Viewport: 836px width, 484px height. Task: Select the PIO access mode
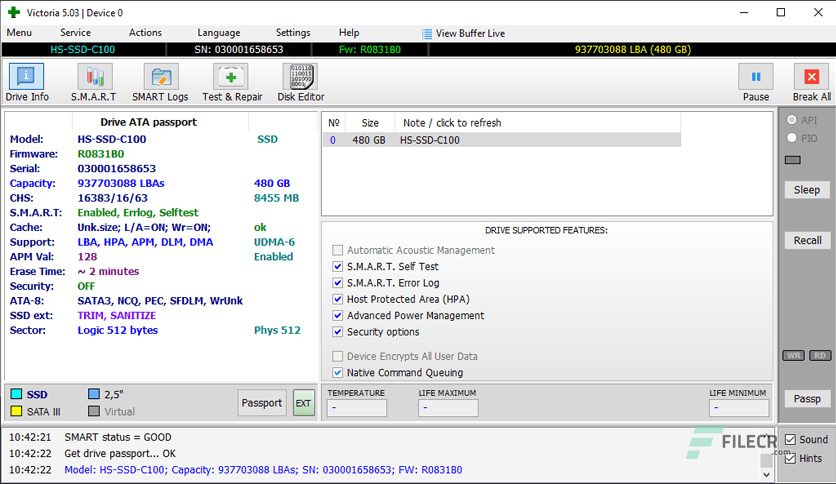[x=792, y=138]
